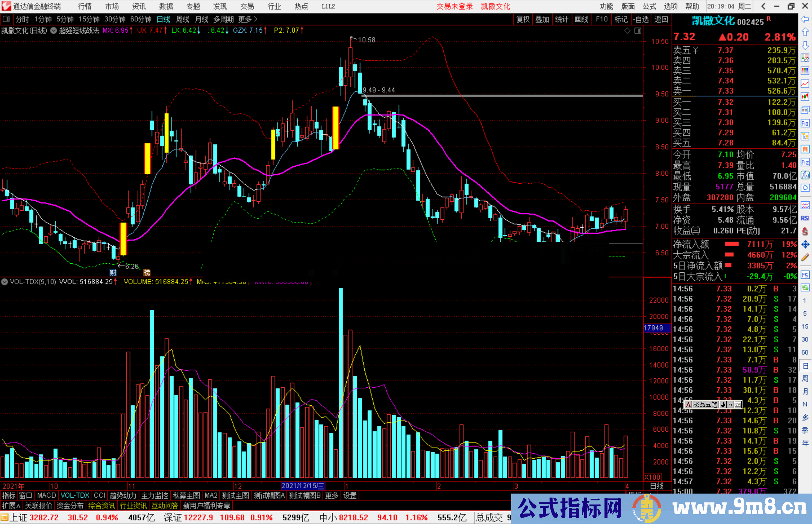Expand the VOL-TDX indicator dropdown arrow
812x524 pixels.
tap(5, 281)
